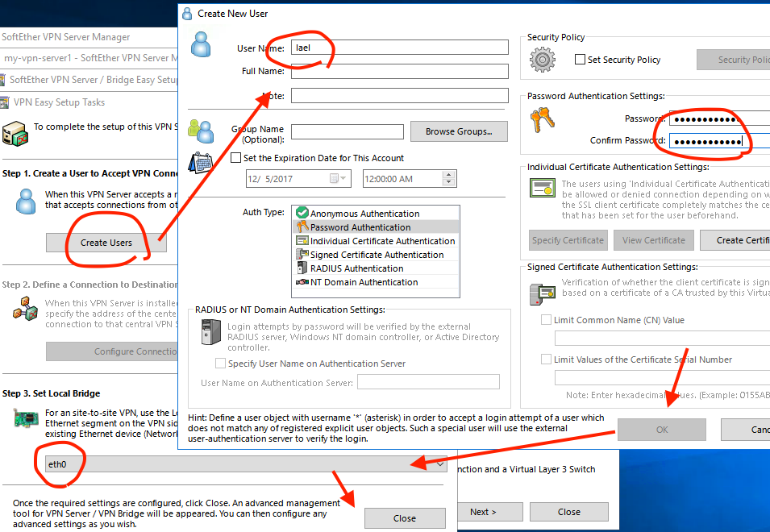Click the connection icon in Step 2 section
This screenshot has width=770, height=532.
(x=25, y=310)
